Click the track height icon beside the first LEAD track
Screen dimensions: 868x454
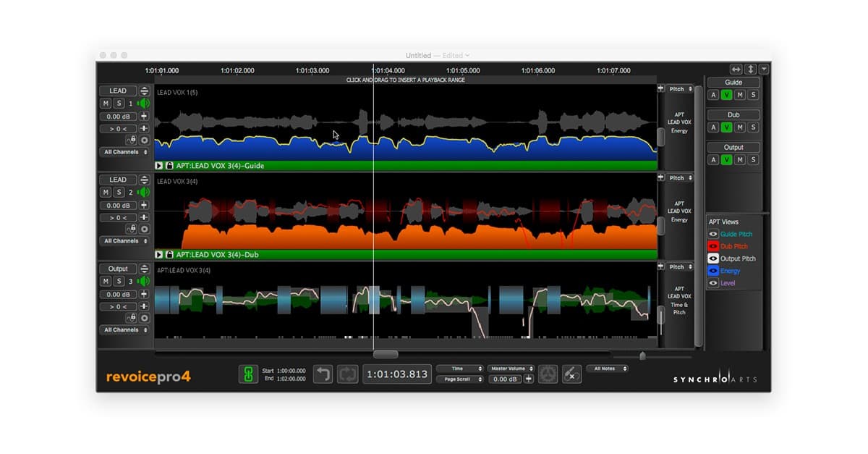tap(145, 91)
